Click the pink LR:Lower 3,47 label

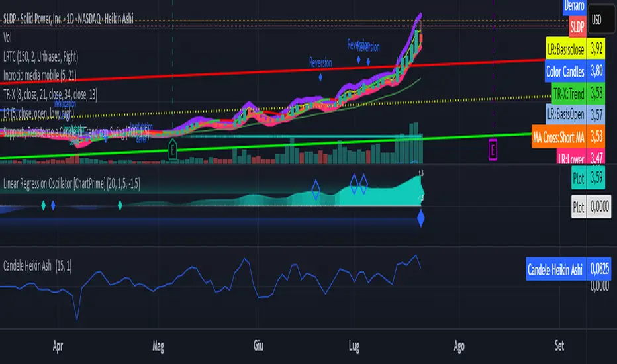tap(581, 158)
